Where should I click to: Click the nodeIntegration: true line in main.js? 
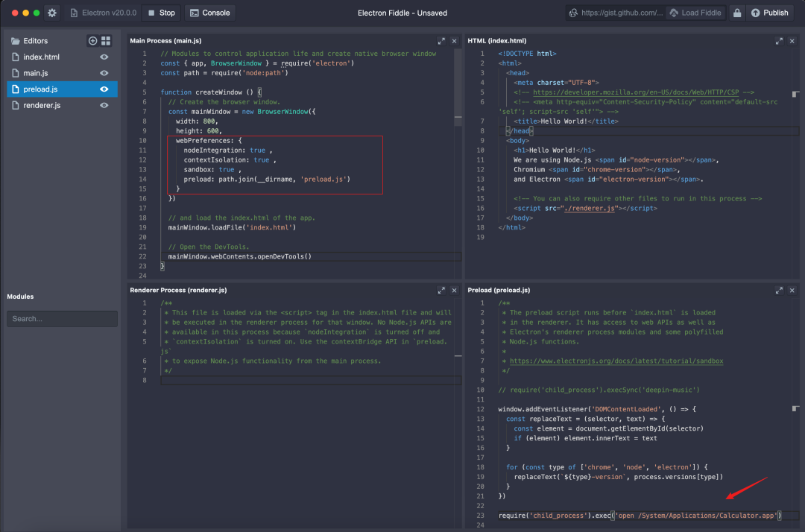click(228, 151)
